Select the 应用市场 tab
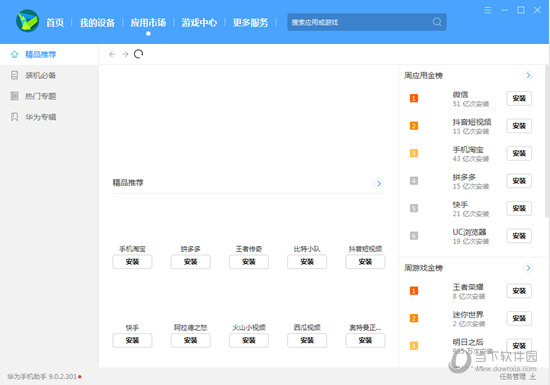 [x=148, y=23]
